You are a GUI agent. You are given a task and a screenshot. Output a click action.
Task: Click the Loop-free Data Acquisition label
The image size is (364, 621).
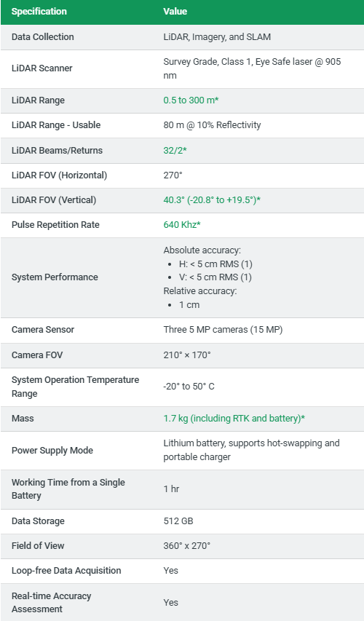pos(66,570)
